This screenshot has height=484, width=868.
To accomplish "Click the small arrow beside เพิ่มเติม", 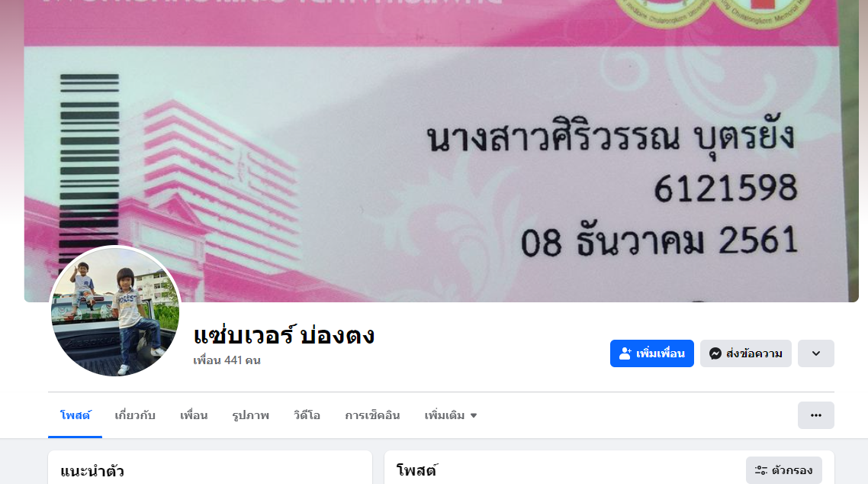I will point(474,416).
